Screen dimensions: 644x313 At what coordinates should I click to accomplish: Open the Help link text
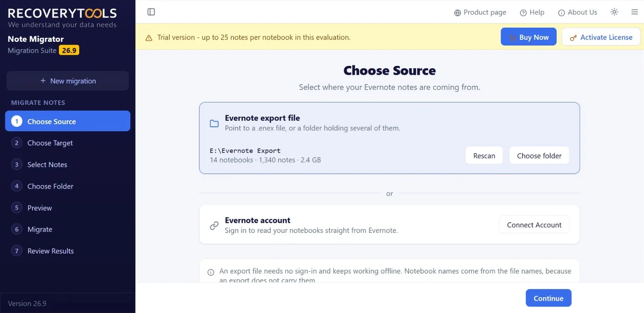point(537,12)
